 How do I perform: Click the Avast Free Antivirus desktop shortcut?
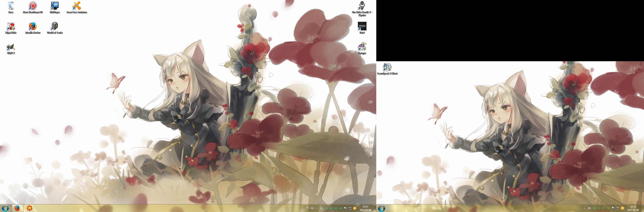tap(77, 7)
